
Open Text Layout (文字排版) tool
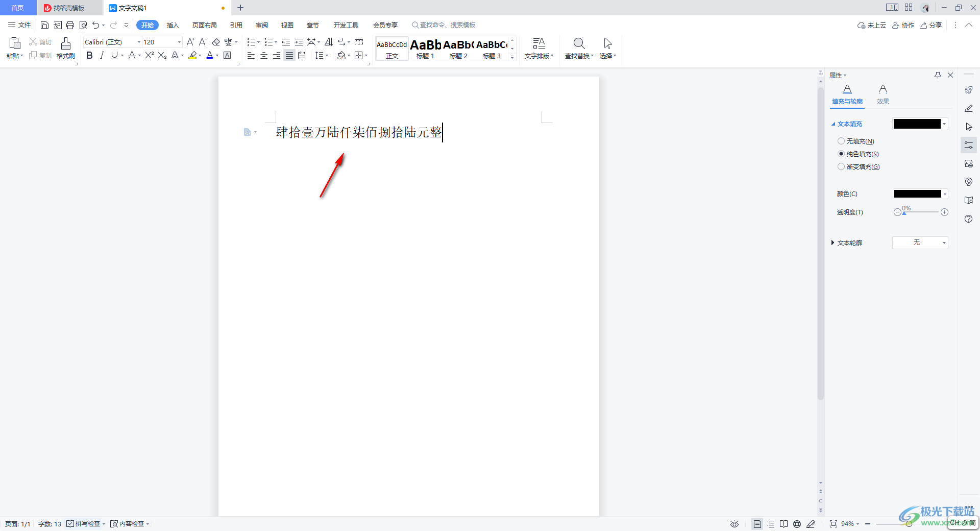coord(538,48)
